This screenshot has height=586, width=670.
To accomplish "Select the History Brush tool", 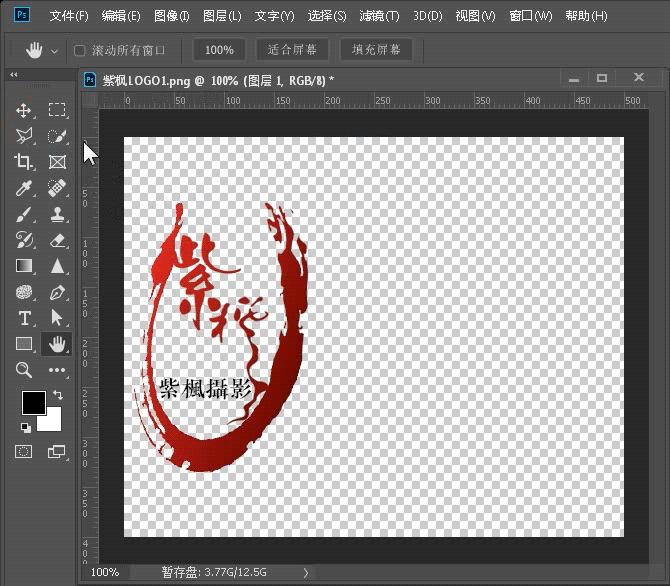I will click(24, 240).
